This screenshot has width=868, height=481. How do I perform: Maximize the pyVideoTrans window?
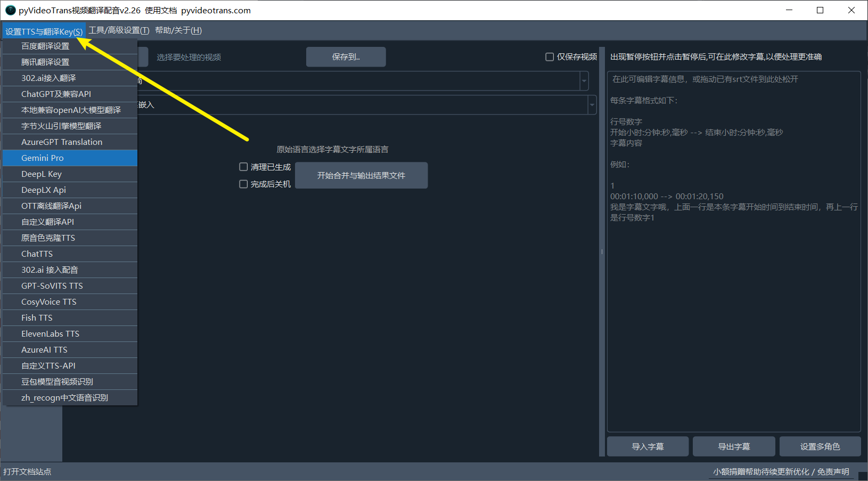tap(820, 10)
